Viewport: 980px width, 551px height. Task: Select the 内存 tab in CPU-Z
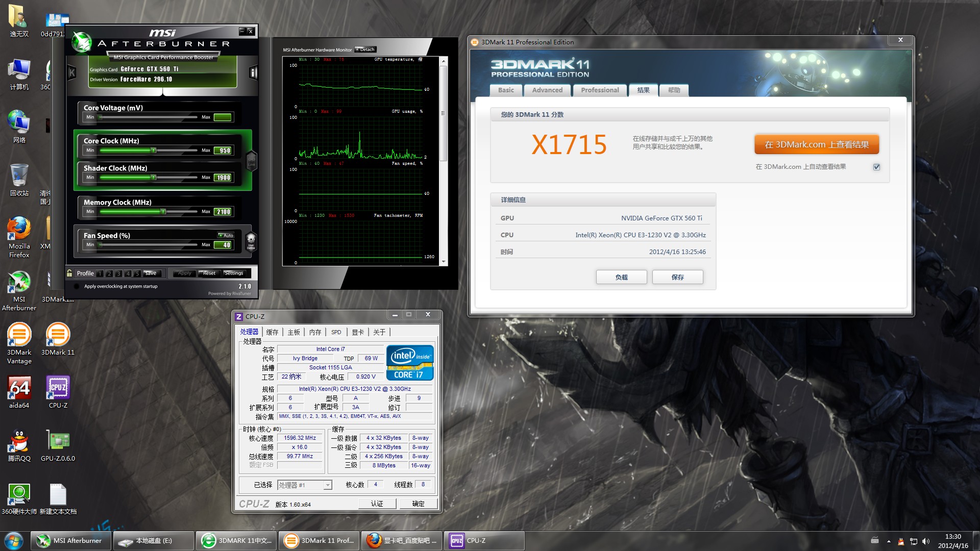(x=315, y=332)
